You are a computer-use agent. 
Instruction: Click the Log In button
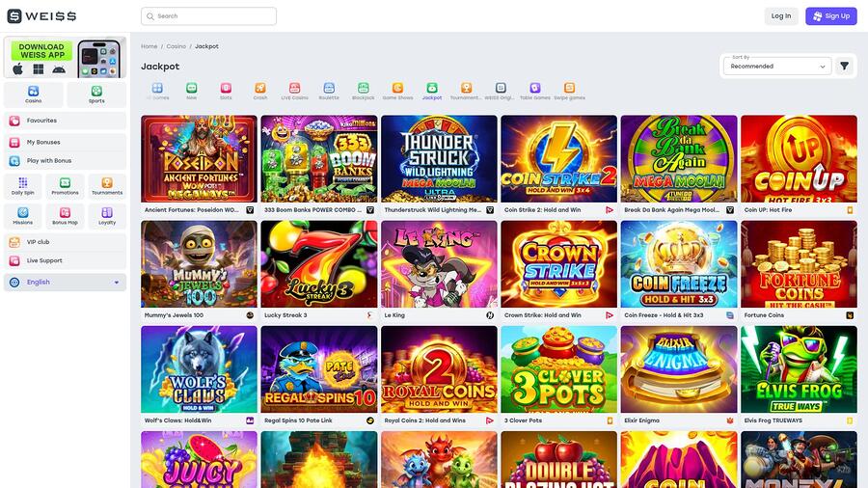781,16
